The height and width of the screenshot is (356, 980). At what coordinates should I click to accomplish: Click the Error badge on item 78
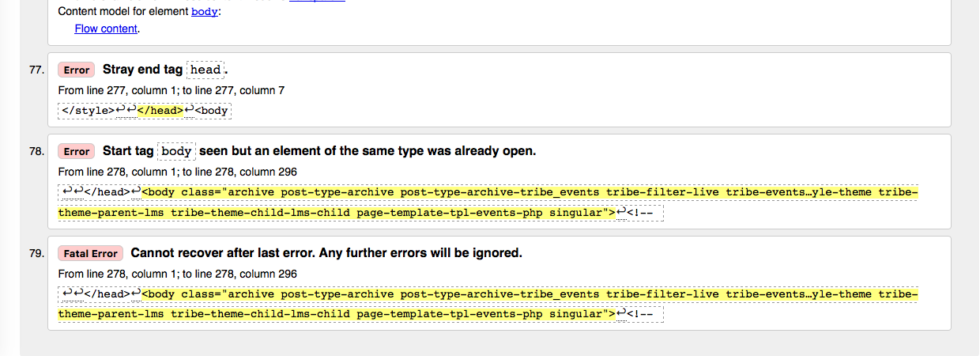[x=77, y=151]
